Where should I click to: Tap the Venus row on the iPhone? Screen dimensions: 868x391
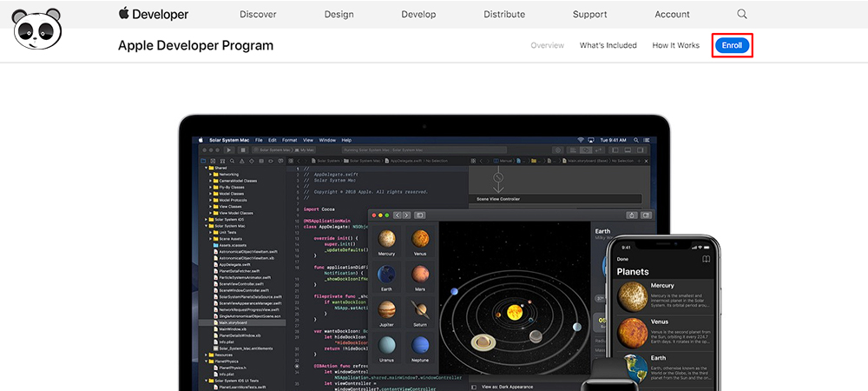tap(664, 332)
